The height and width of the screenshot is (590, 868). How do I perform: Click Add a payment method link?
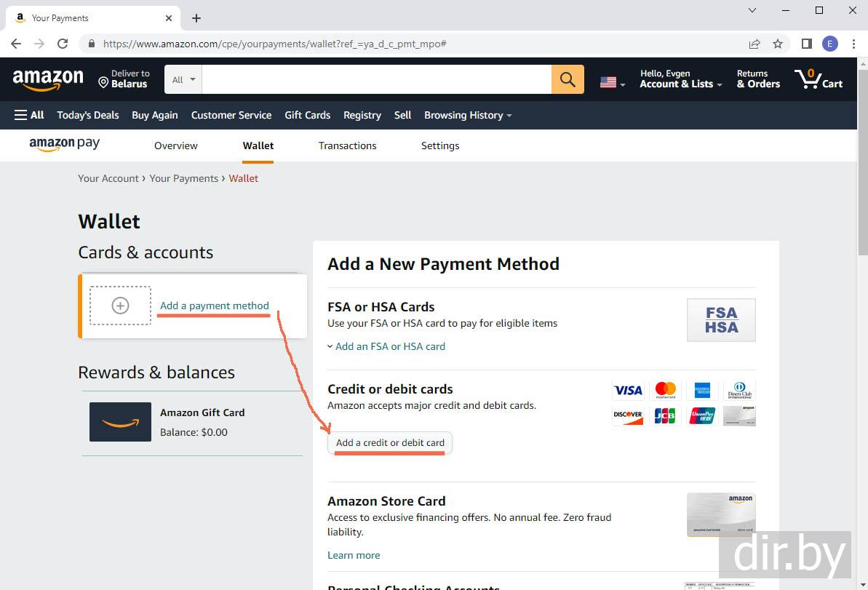(x=214, y=306)
